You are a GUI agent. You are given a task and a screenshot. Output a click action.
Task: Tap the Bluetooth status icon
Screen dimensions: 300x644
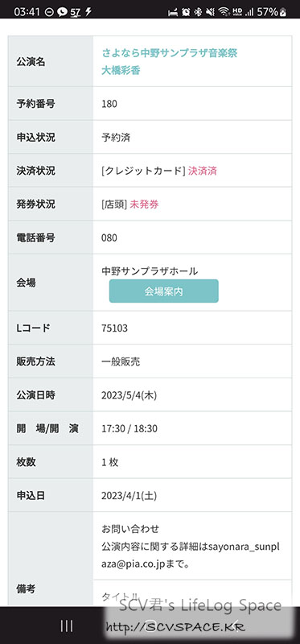(198, 12)
